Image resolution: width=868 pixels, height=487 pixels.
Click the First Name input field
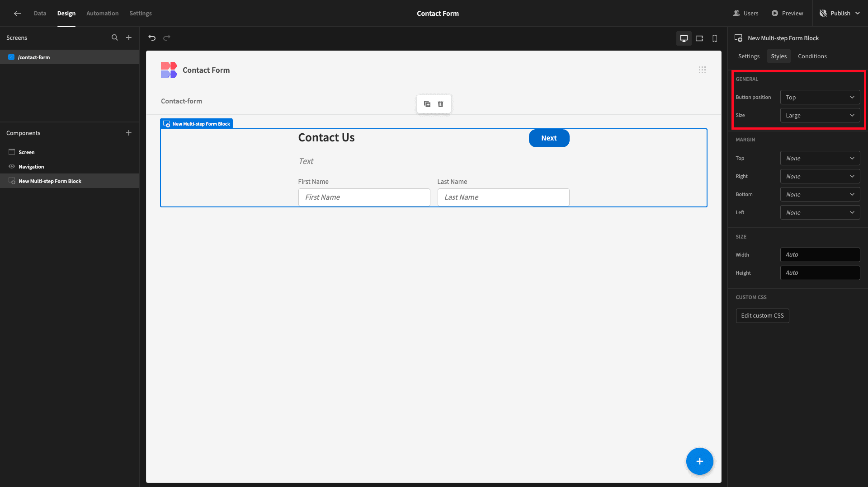click(x=364, y=197)
